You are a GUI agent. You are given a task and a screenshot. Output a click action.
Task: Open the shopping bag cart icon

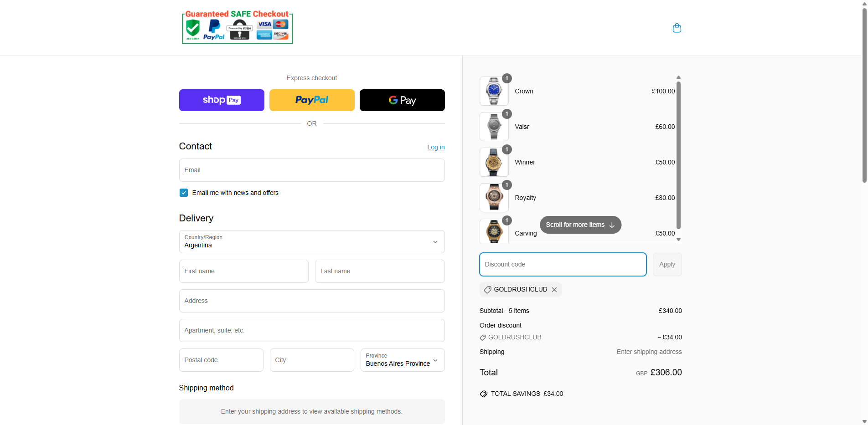pos(677,28)
